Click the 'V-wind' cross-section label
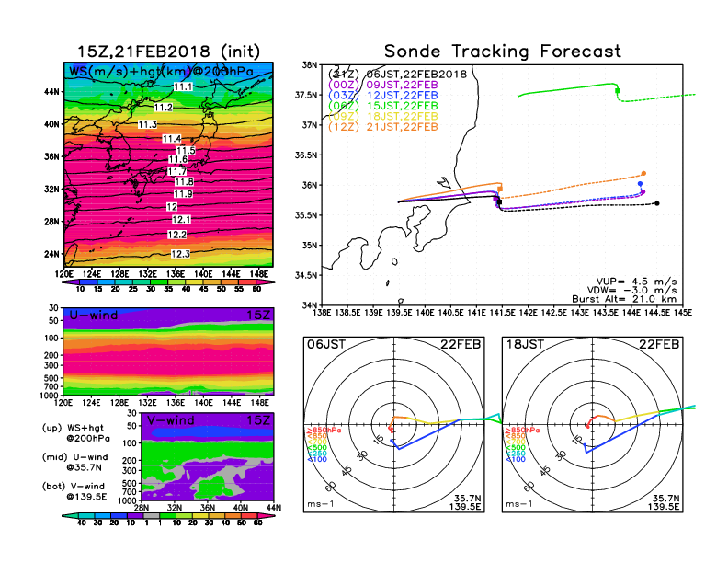The width and height of the screenshot is (728, 563). (171, 420)
